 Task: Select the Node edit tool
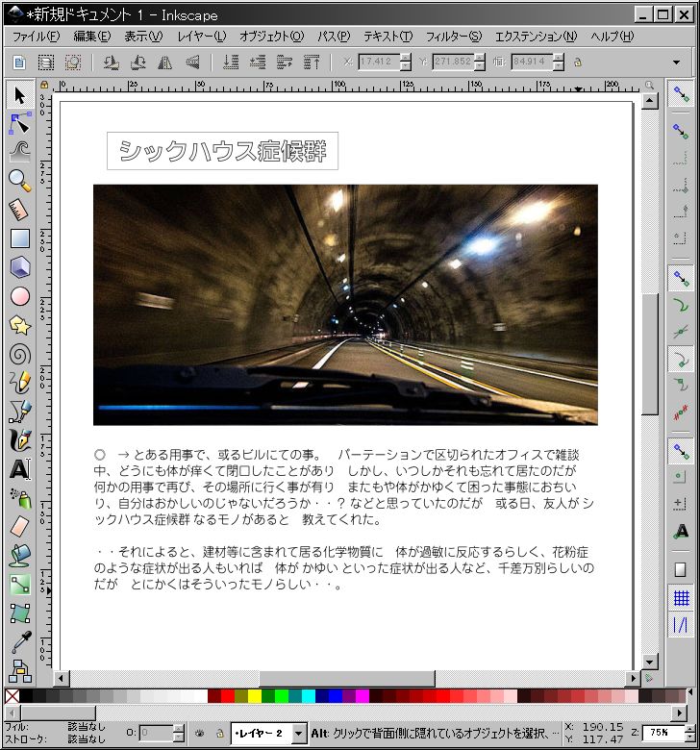click(x=19, y=123)
